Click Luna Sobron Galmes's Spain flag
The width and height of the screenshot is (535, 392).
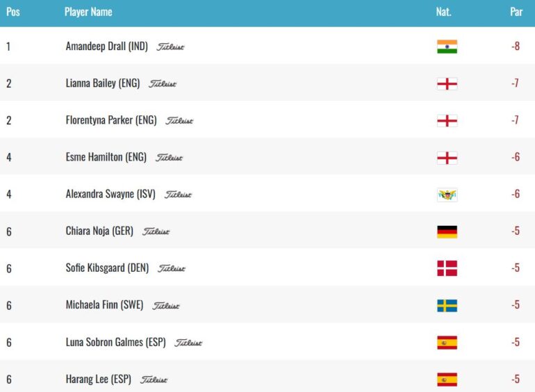447,343
